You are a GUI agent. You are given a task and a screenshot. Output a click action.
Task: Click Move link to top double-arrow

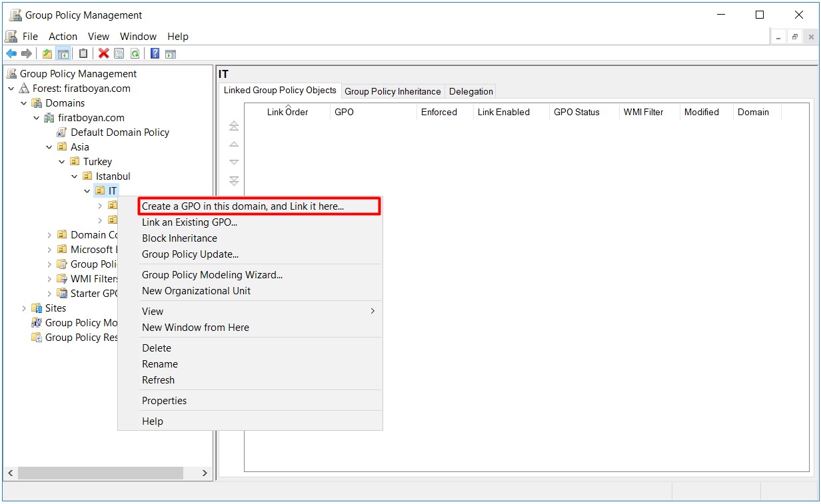pyautogui.click(x=234, y=126)
